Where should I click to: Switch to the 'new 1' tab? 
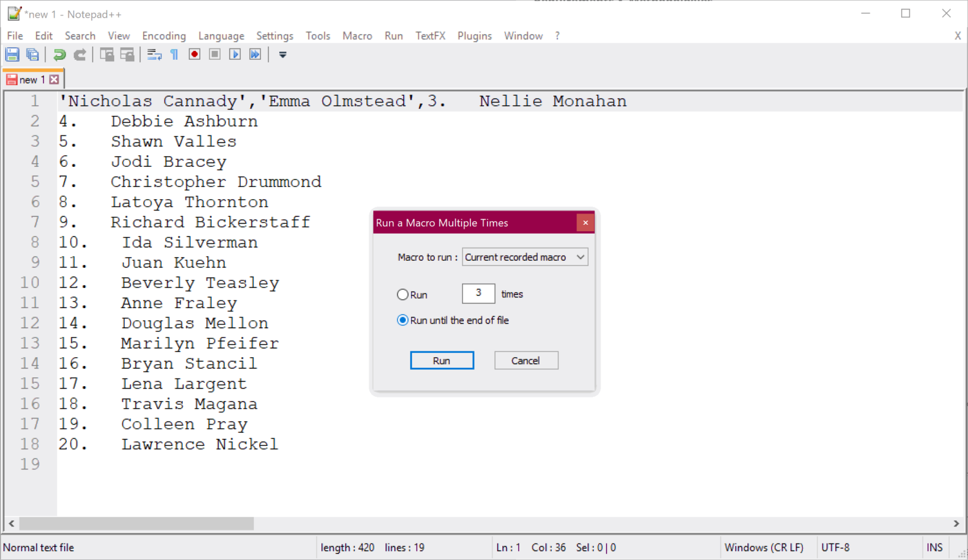pos(32,79)
